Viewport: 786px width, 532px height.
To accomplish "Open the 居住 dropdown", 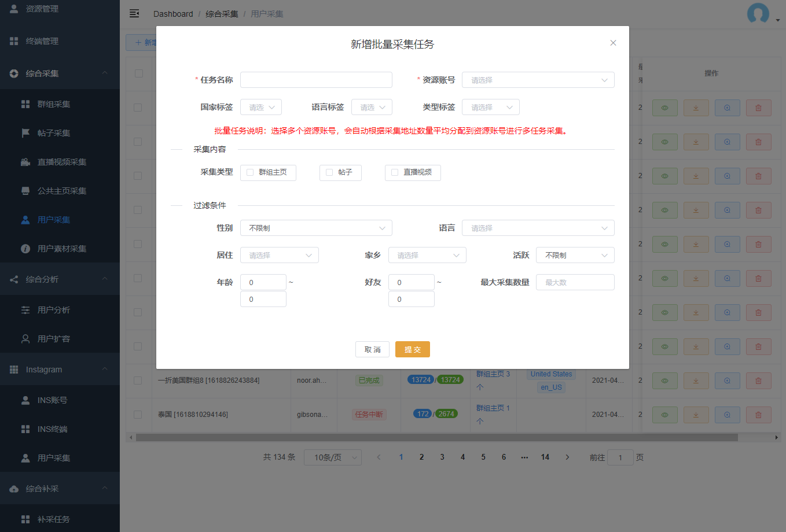I will [280, 255].
